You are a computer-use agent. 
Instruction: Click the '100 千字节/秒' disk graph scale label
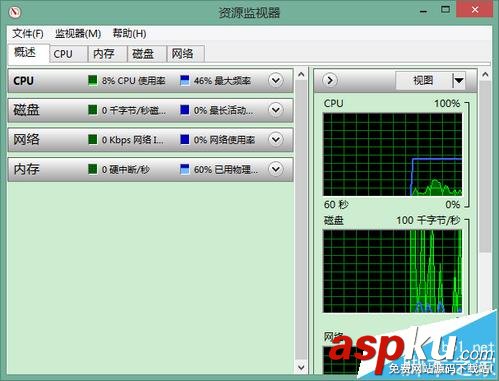click(428, 220)
